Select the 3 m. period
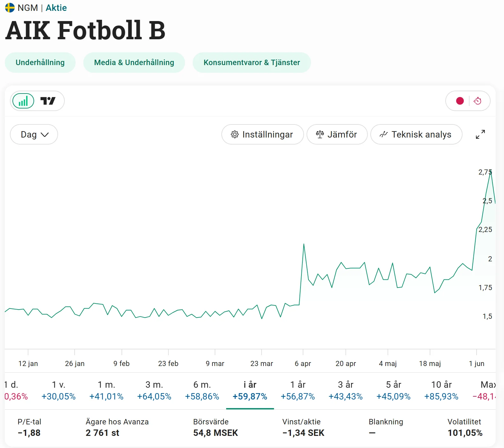This screenshot has height=448, width=504. tap(154, 391)
